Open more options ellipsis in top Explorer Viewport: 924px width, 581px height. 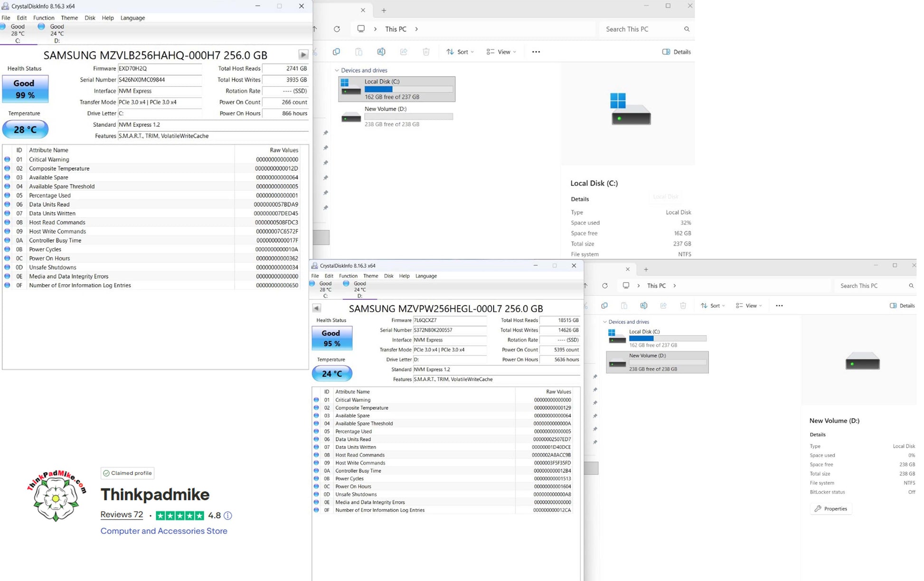point(536,52)
